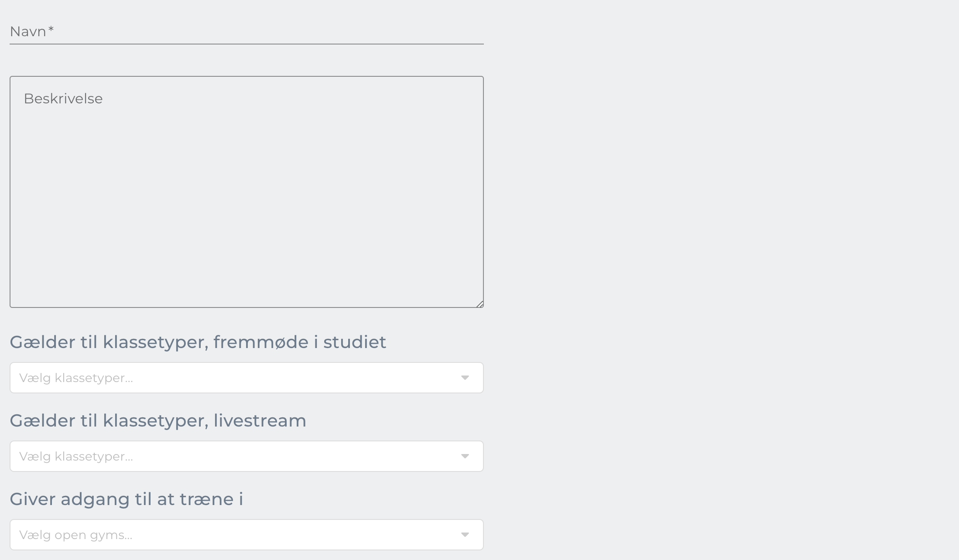Open the 'Vælg klassetyper...' dropdown under fremmøde i studiet
The height and width of the screenshot is (560, 959).
(247, 378)
